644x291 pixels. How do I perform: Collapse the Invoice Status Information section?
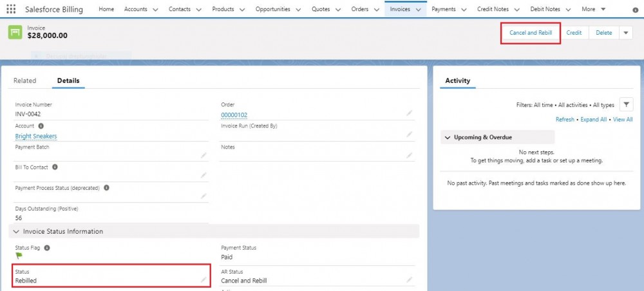tap(17, 232)
